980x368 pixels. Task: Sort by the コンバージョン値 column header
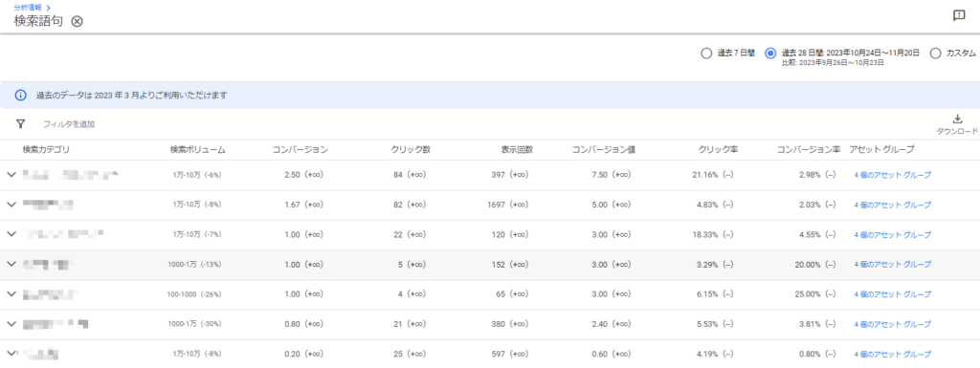(604, 150)
